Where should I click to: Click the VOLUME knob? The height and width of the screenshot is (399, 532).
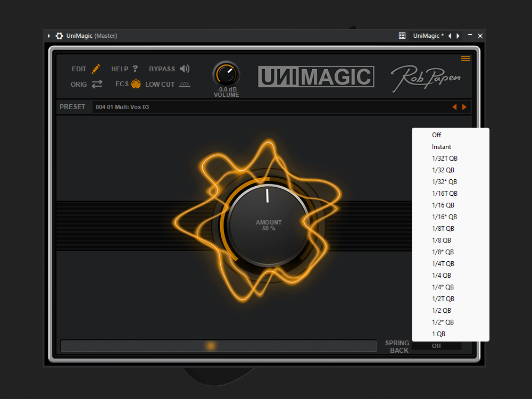[226, 74]
